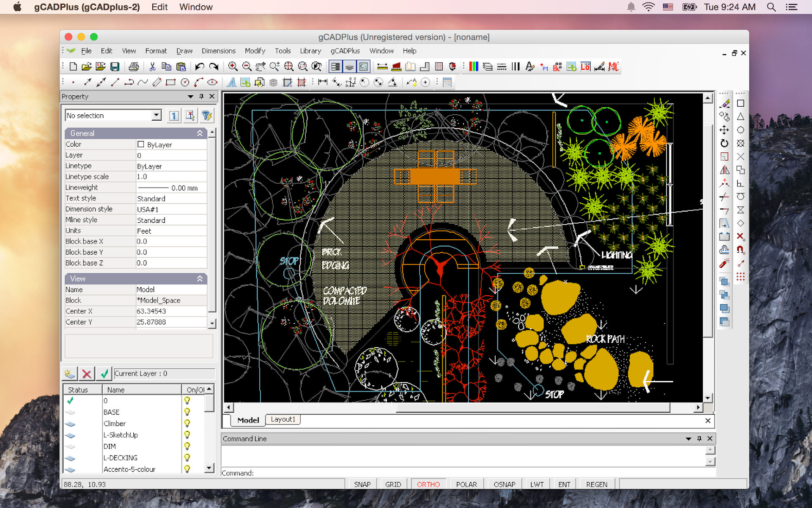Image resolution: width=812 pixels, height=508 pixels.
Task: Click the Undo arrow icon
Action: coord(200,66)
